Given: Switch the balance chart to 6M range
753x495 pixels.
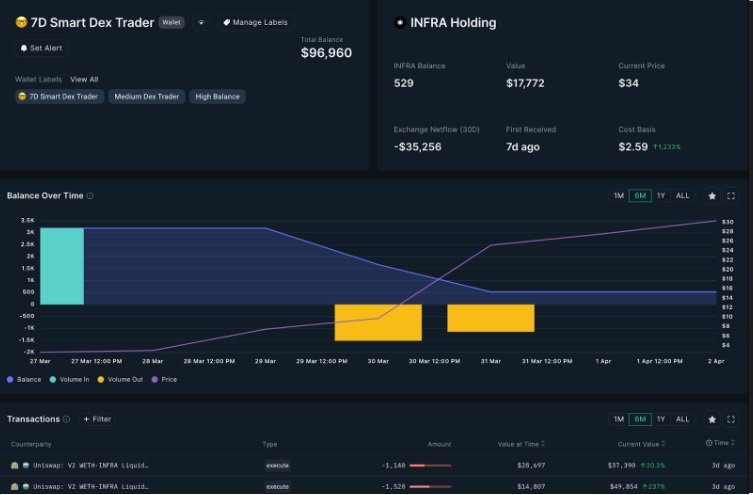Looking at the screenshot, I should [640, 196].
